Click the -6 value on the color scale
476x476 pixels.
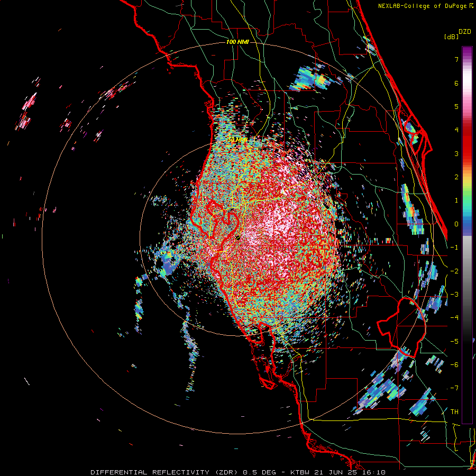(454, 365)
